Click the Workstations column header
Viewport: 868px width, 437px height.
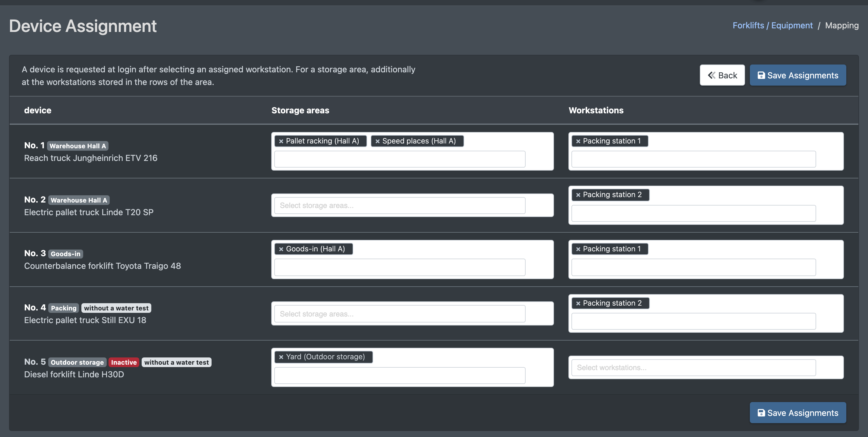point(596,110)
